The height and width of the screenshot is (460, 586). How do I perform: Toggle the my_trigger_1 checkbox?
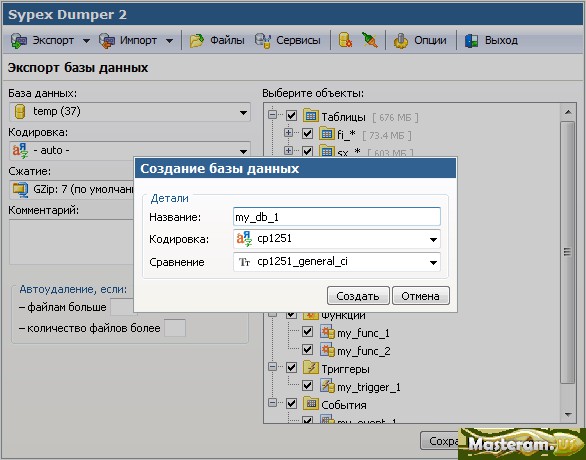point(307,386)
